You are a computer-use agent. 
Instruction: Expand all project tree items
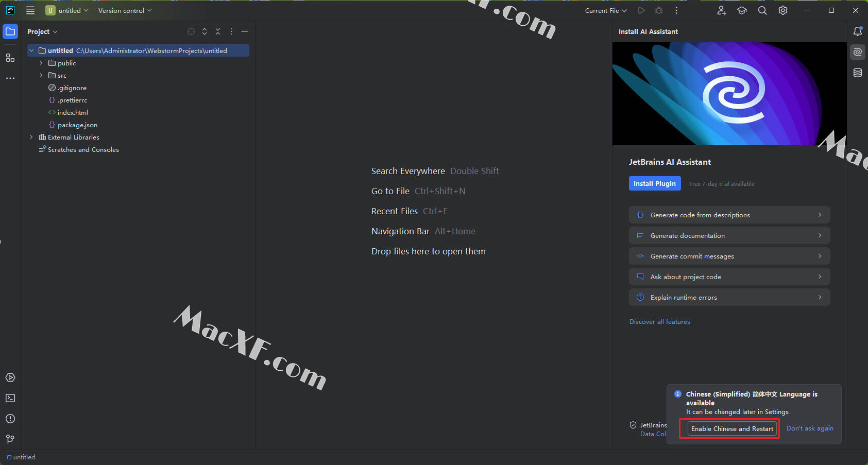coord(205,31)
